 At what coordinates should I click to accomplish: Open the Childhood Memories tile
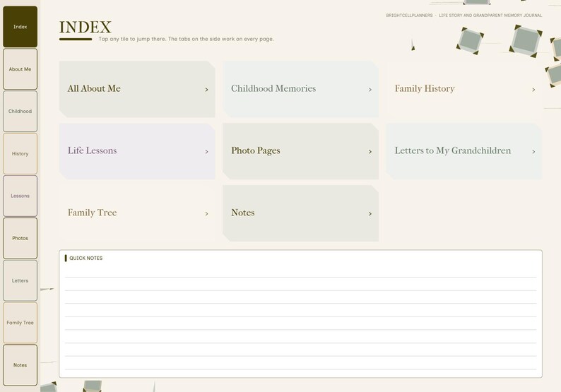(x=300, y=89)
